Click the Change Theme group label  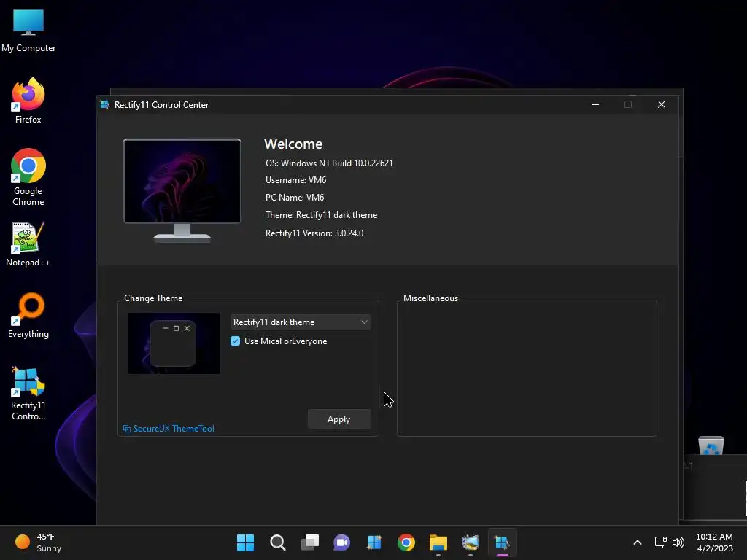click(153, 298)
